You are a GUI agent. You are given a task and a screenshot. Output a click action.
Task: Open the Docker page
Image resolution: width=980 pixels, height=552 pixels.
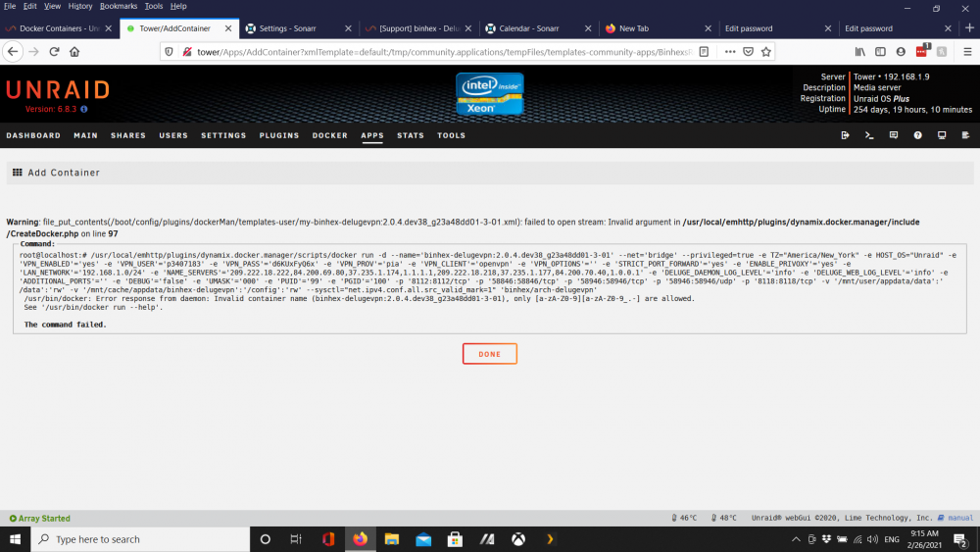330,135
